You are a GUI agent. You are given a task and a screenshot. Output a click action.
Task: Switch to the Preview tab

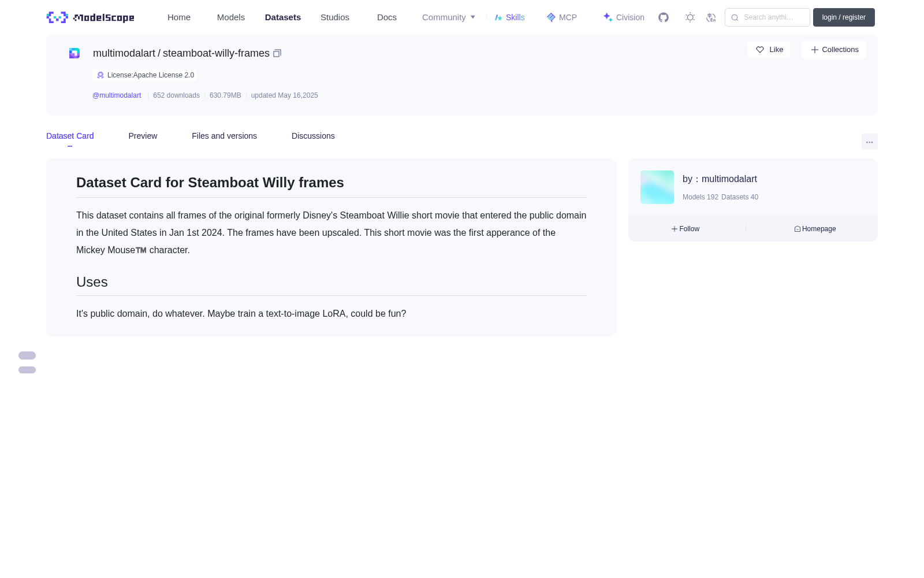143,136
